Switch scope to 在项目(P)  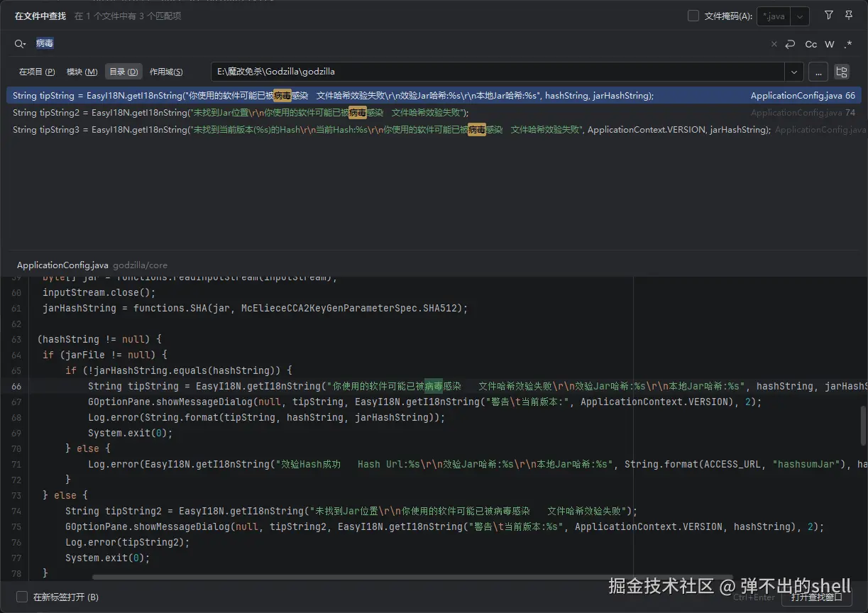(x=37, y=72)
